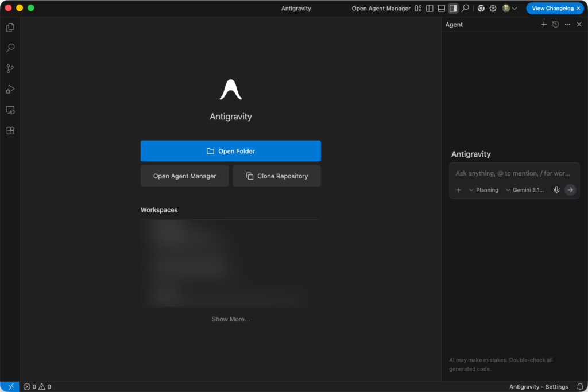Viewport: 588px width, 392px height.
Task: Toggle the bottom panel visibility
Action: coord(441,9)
